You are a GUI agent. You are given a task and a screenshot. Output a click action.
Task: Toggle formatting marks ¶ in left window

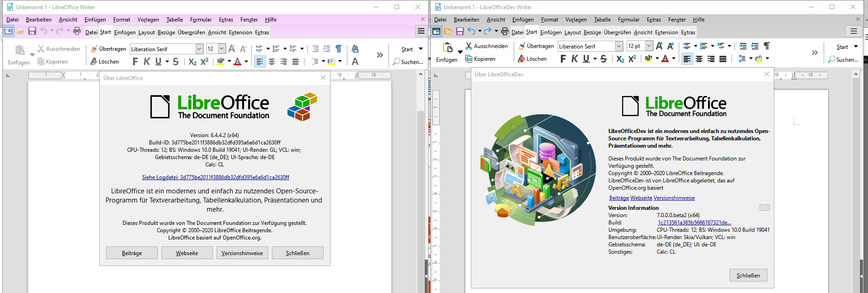339,49
